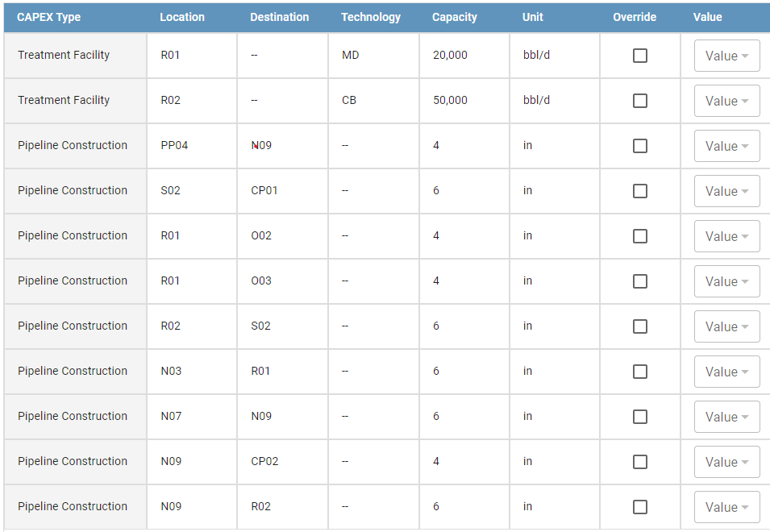Open Value dropdown for R02 to S02 pipeline
Image resolution: width=770 pixels, height=532 pixels.
[726, 326]
